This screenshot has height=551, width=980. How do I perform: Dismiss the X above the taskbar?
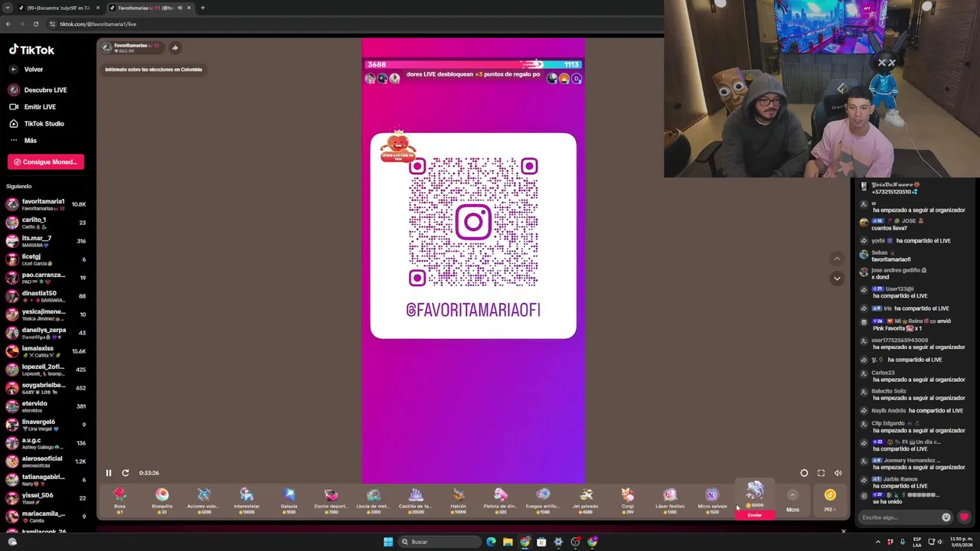click(x=844, y=531)
